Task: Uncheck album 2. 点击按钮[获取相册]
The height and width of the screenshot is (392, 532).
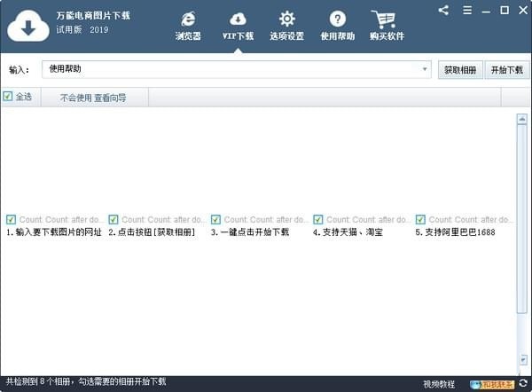Action: point(113,220)
